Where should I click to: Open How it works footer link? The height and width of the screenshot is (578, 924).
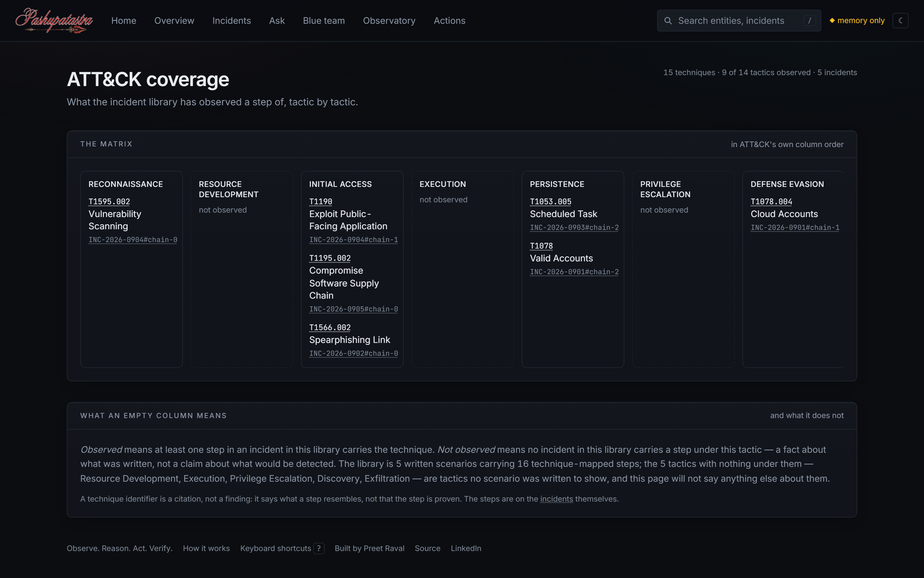pos(206,548)
